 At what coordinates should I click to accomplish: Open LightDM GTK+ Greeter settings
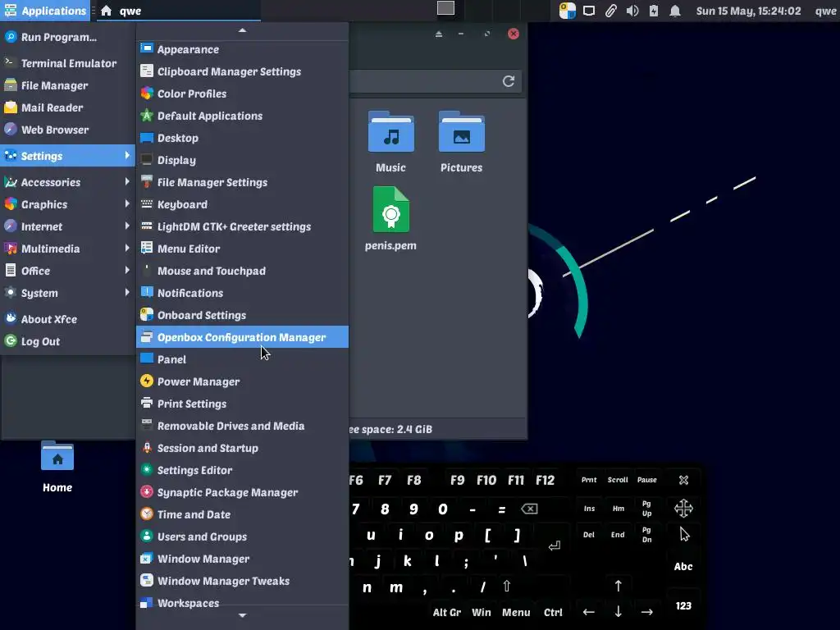(242, 226)
